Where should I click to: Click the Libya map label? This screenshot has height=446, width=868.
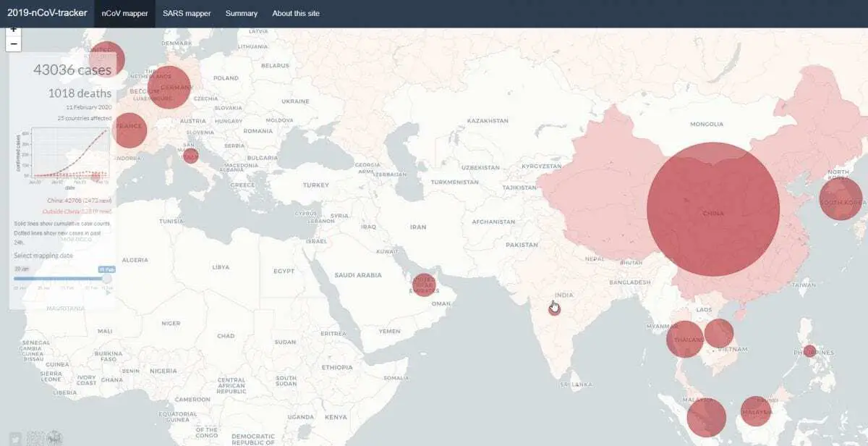point(220,267)
